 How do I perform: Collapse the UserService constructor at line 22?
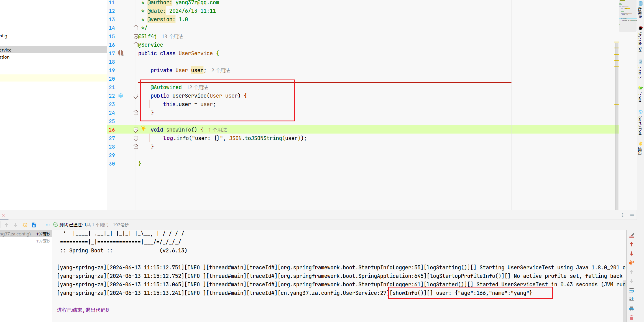[136, 96]
